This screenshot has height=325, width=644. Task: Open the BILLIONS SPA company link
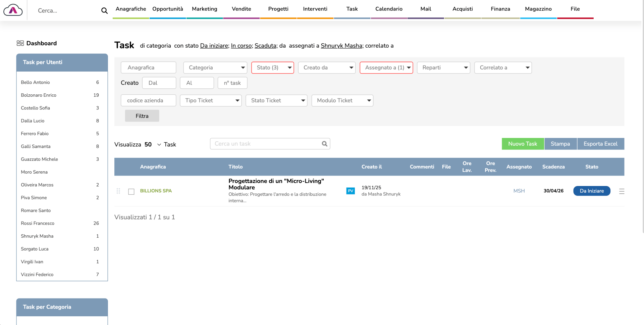[156, 191]
